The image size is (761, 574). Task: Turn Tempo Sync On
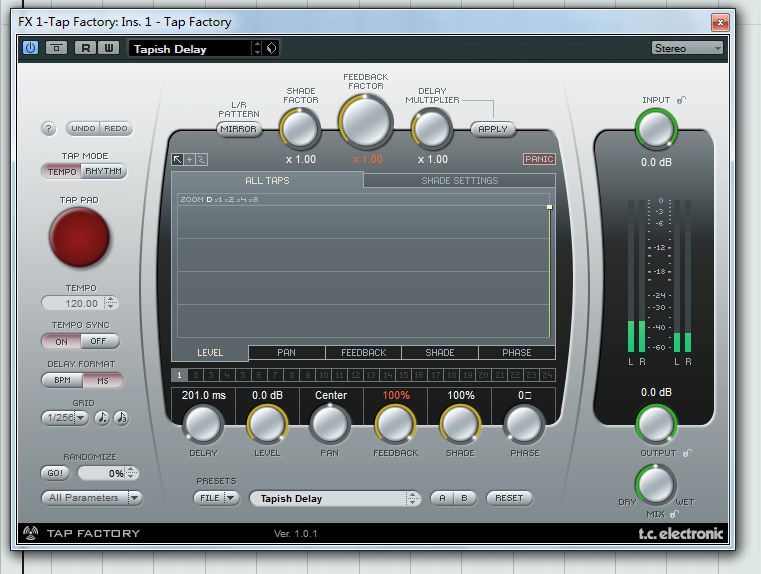coord(61,342)
